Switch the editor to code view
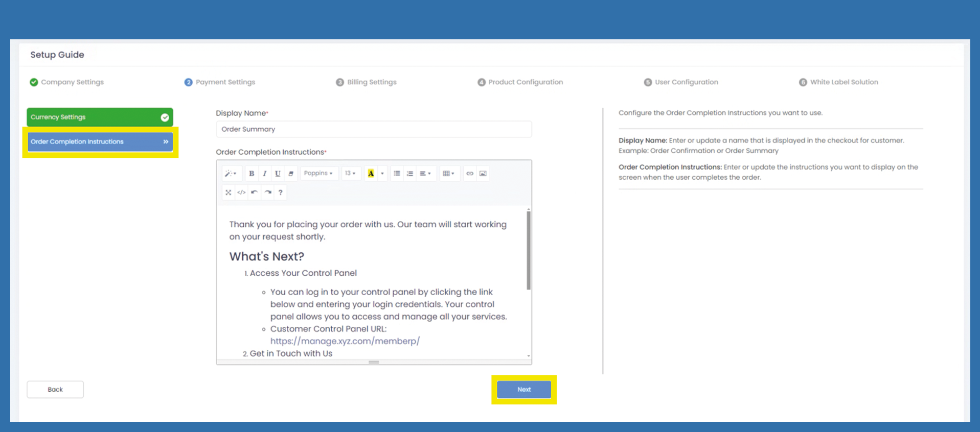Viewport: 980px width, 432px height. 241,193
